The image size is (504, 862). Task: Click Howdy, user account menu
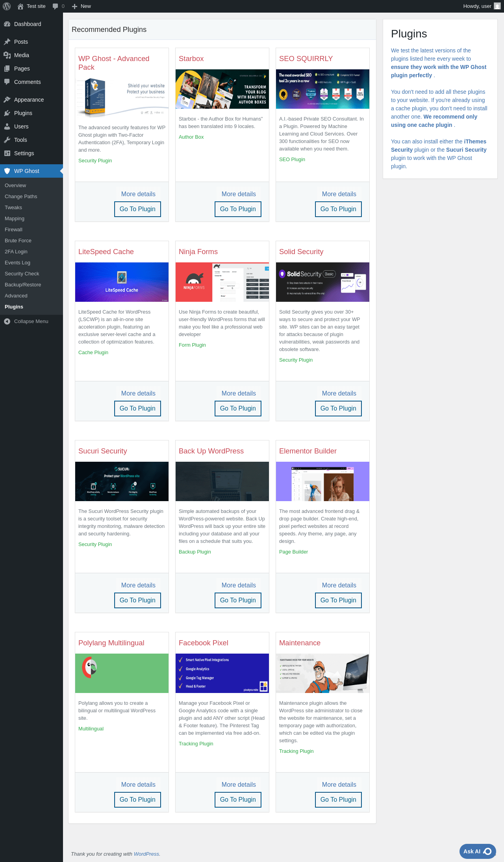click(x=482, y=6)
